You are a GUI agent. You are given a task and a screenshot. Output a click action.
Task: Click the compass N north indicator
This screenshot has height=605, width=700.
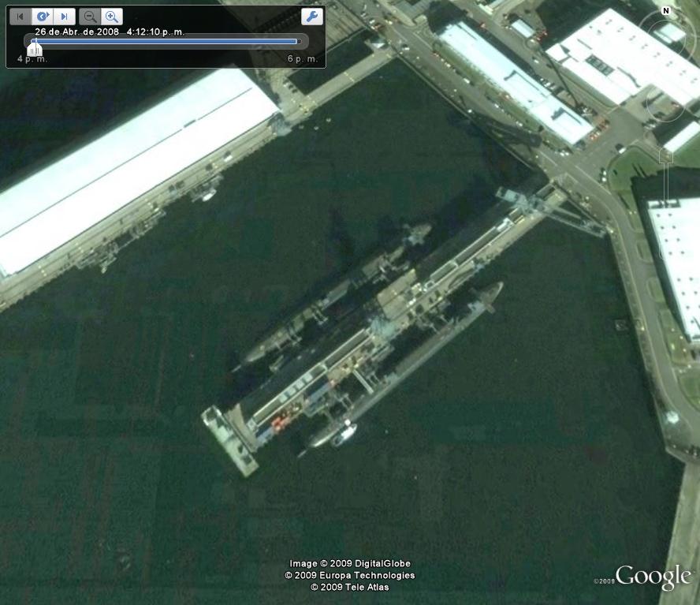click(x=666, y=11)
